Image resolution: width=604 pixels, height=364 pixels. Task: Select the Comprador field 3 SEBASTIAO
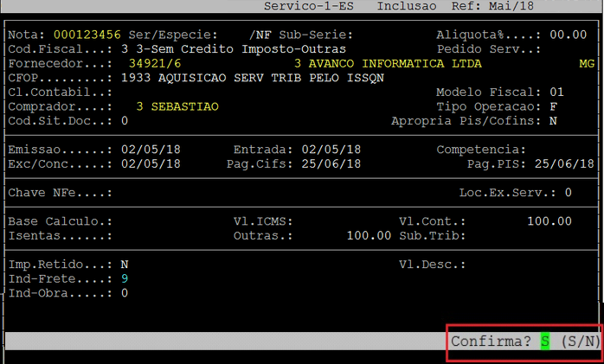(178, 106)
